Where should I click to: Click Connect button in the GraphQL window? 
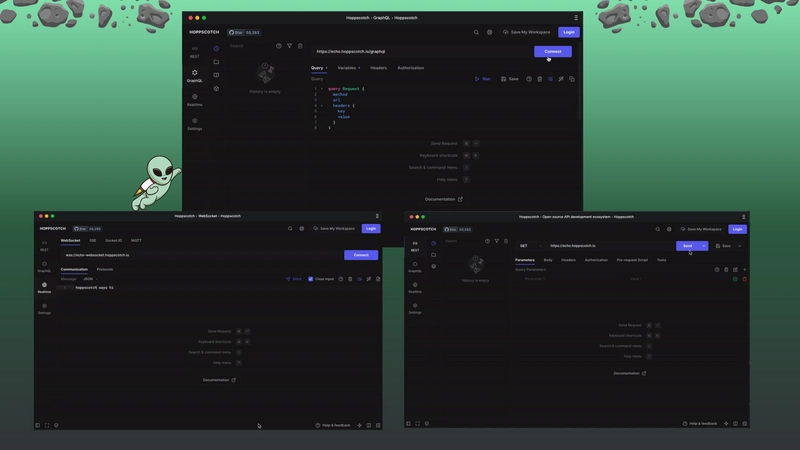(553, 52)
